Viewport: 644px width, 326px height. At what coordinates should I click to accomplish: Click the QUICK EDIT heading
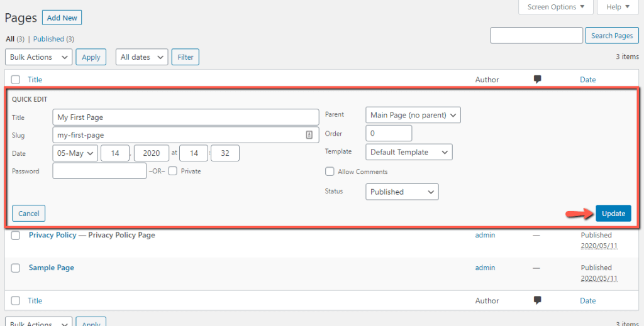[x=30, y=99]
